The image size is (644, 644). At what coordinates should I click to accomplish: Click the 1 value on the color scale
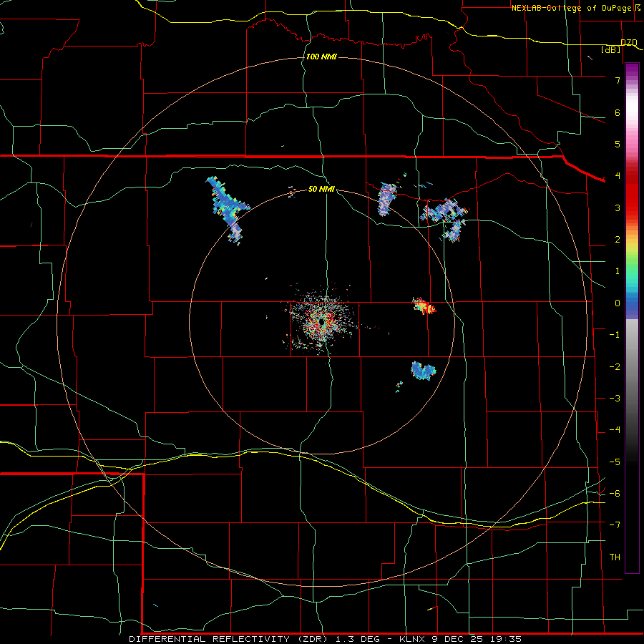tap(618, 271)
